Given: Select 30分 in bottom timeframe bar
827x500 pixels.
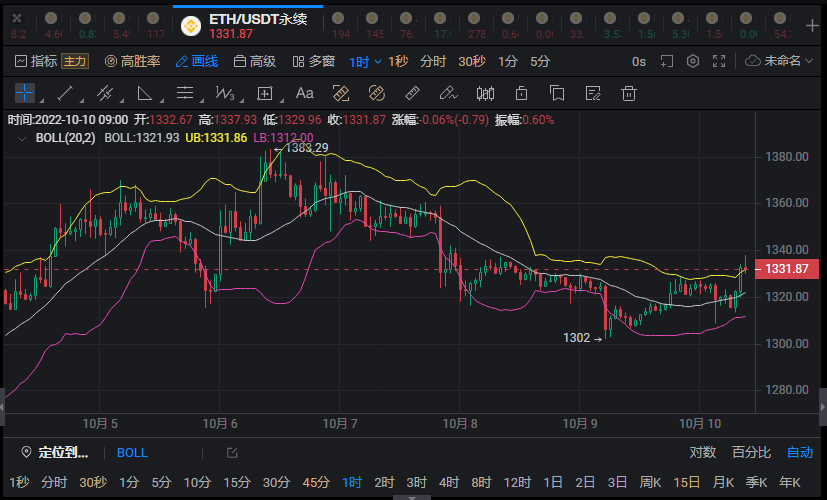Looking at the screenshot, I should pyautogui.click(x=276, y=482).
